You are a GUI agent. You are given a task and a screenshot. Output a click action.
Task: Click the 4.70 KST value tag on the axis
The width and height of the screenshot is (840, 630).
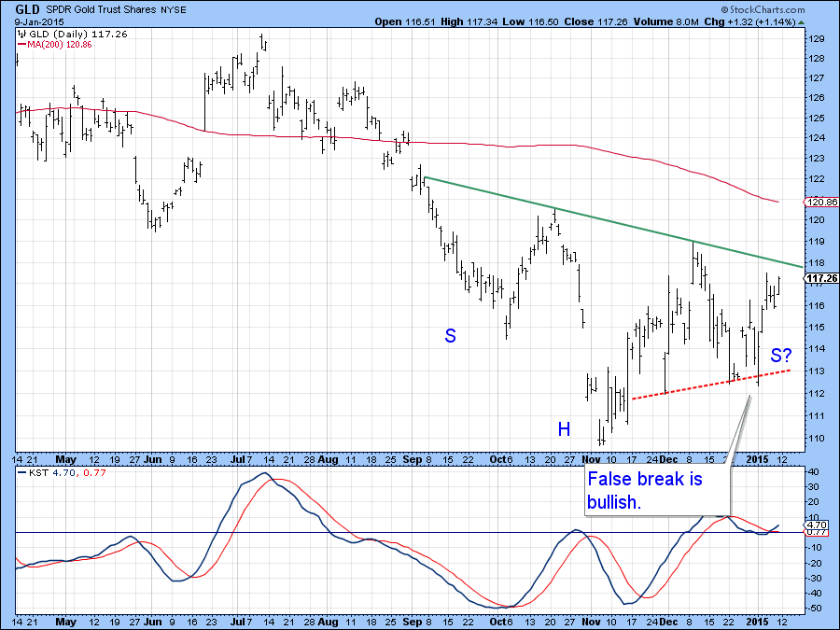coord(818,525)
